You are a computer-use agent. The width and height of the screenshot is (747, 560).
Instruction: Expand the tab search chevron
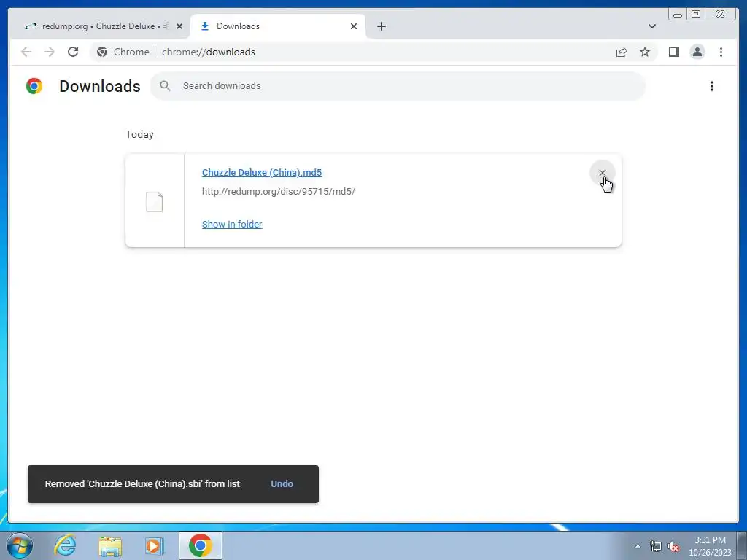651,26
